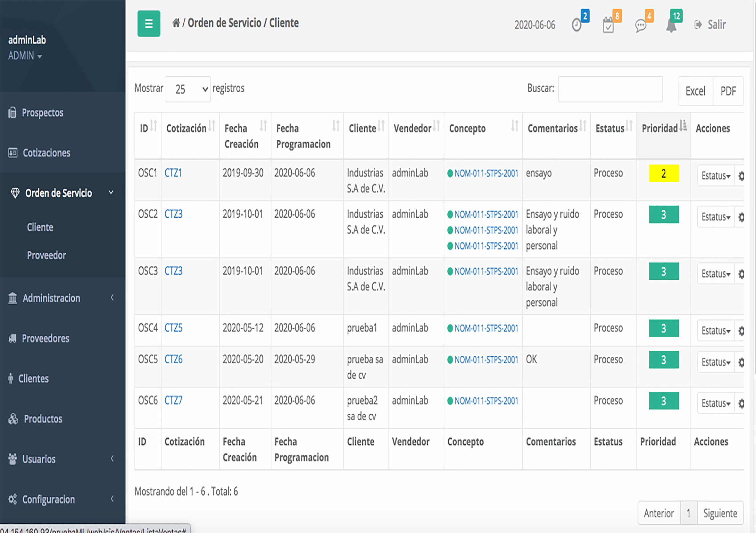This screenshot has height=533, width=756.
Task: Open the chat messages icon
Action: point(640,26)
